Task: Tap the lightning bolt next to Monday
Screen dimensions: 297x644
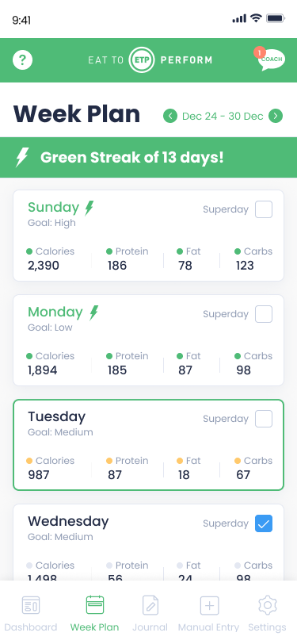Action: [94, 312]
